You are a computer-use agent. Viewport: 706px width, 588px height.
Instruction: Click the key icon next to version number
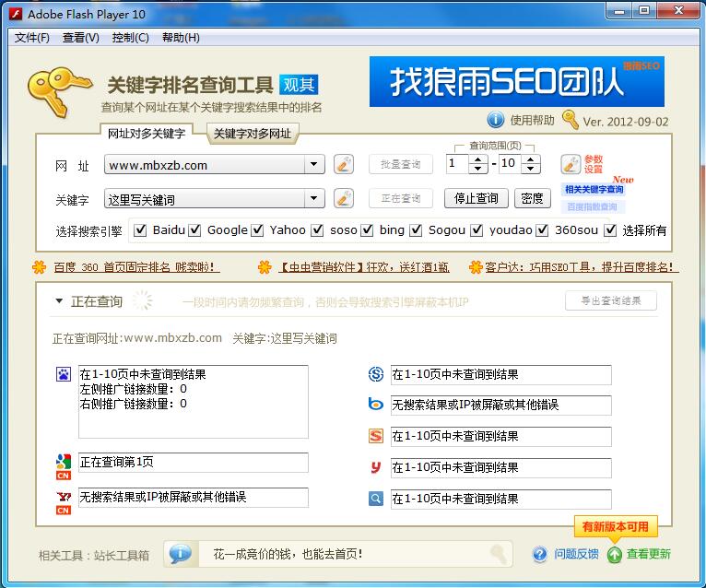click(570, 120)
